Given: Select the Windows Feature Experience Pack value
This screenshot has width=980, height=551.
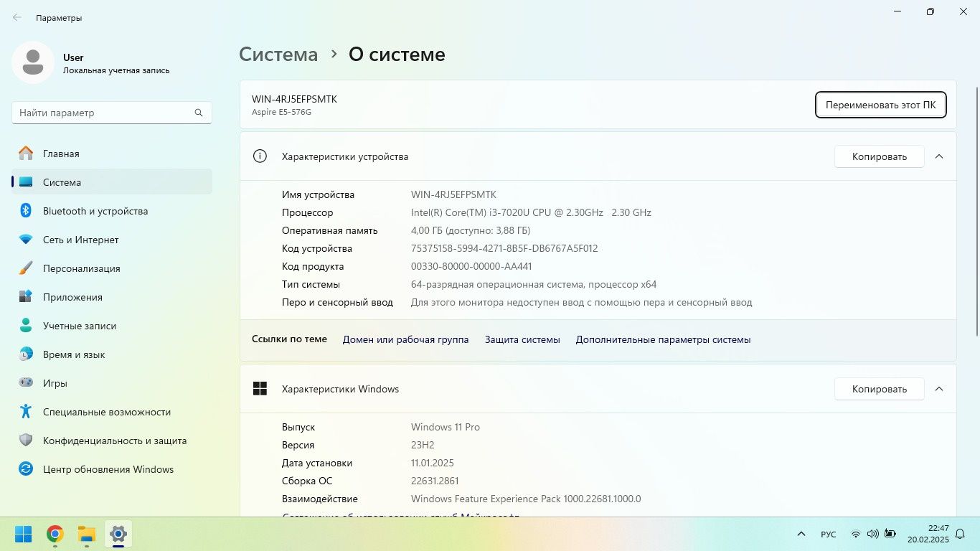Looking at the screenshot, I should point(526,499).
